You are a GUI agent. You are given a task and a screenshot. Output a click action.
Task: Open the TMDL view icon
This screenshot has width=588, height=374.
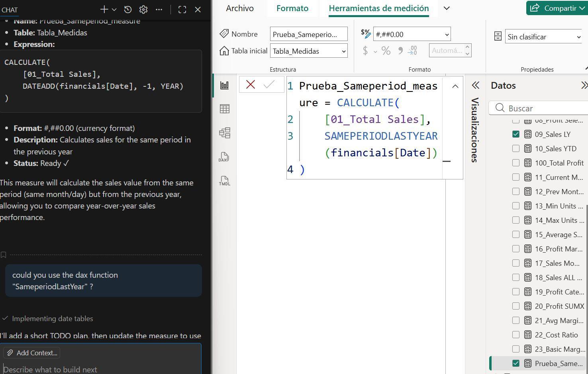click(225, 181)
